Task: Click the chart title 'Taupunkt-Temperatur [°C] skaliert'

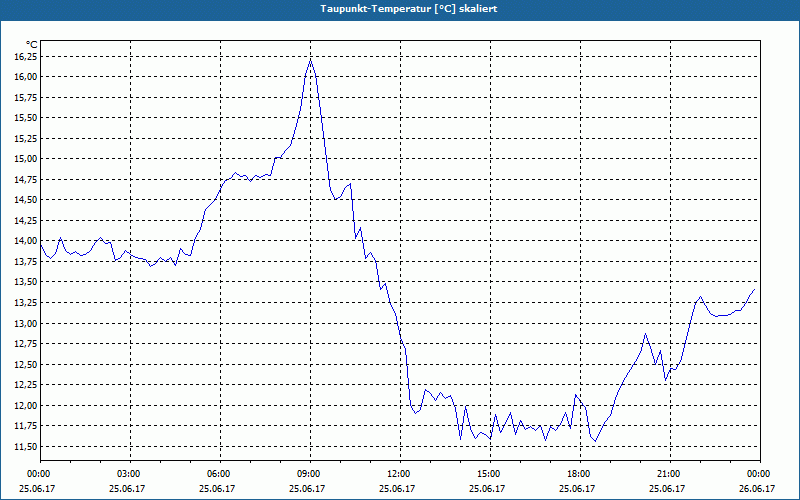Action: click(x=409, y=9)
